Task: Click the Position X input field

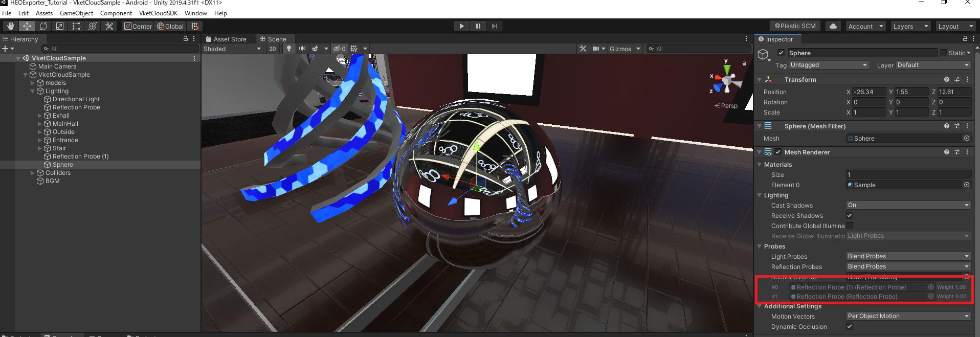Action: tap(868, 92)
